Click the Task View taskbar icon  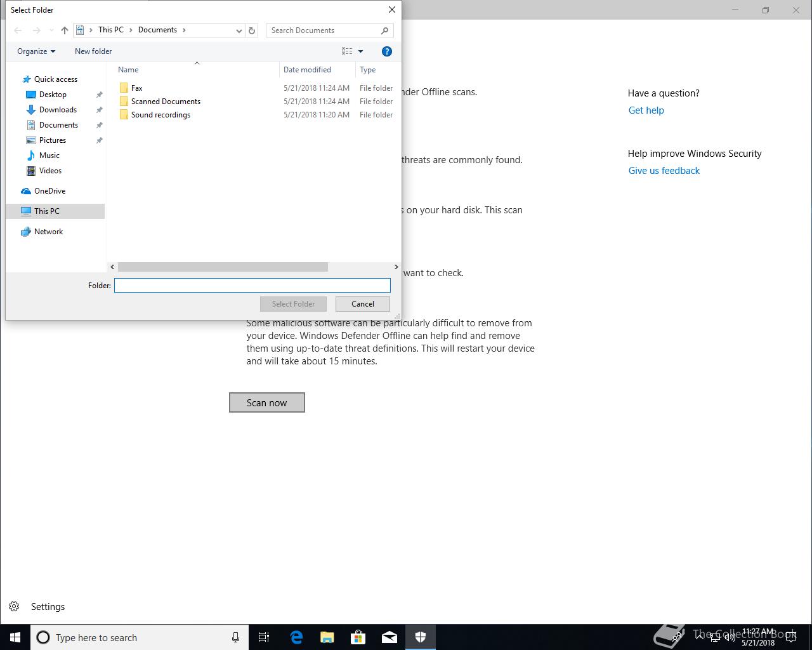pyautogui.click(x=264, y=637)
